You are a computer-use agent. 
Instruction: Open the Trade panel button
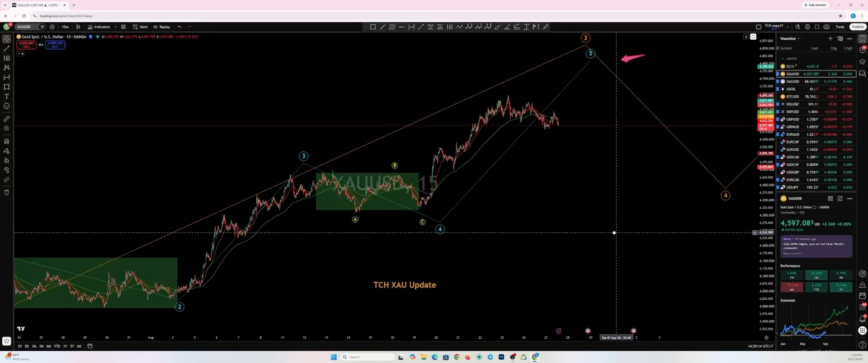pos(840,27)
